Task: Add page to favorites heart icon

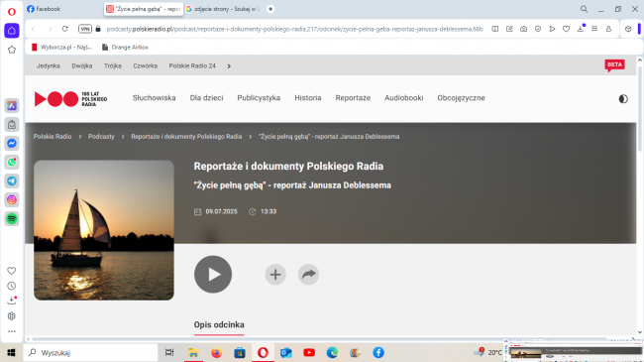Action: coord(566,29)
